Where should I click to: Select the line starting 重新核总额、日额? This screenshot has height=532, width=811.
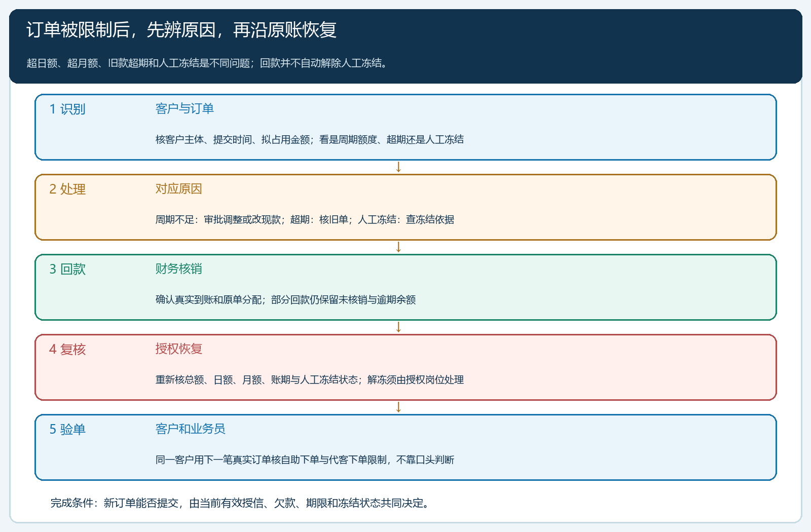click(309, 379)
